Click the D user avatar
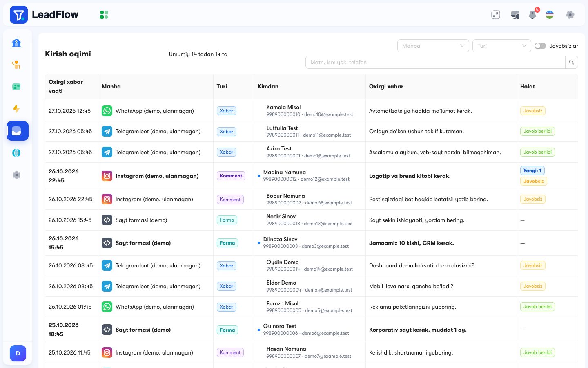The height and width of the screenshot is (368, 588). [18, 353]
